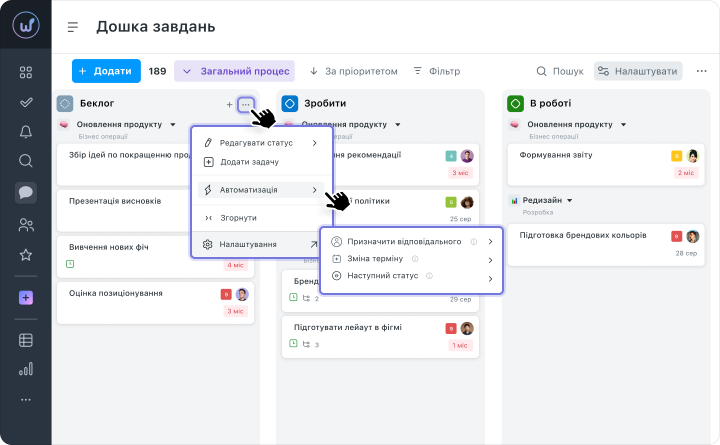Viewport: 720px width, 445px height.
Task: Open the reports bar chart icon
Action: coord(26,369)
